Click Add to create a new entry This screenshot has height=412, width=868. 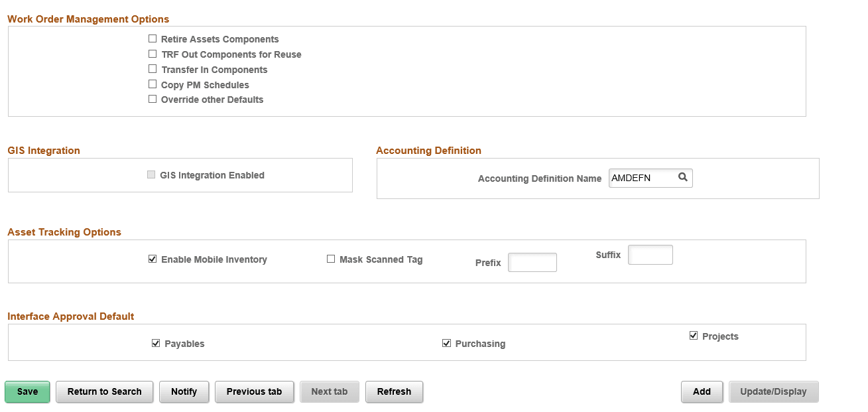pos(702,391)
